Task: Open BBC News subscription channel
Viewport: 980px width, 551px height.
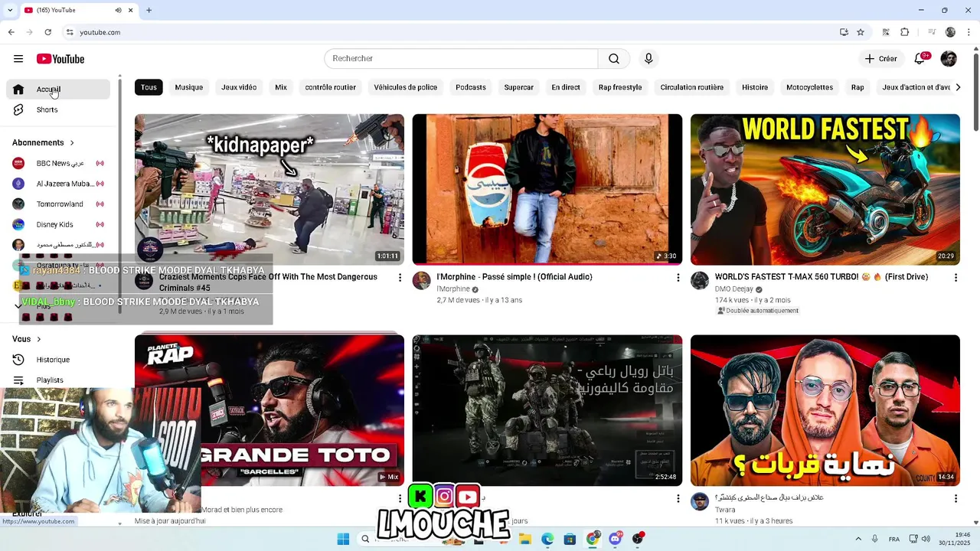Action: tap(58, 163)
